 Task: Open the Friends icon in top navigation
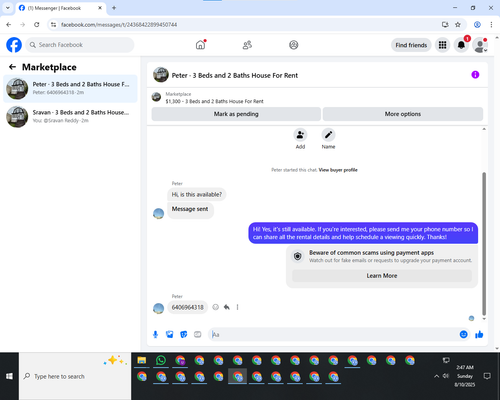click(x=247, y=45)
